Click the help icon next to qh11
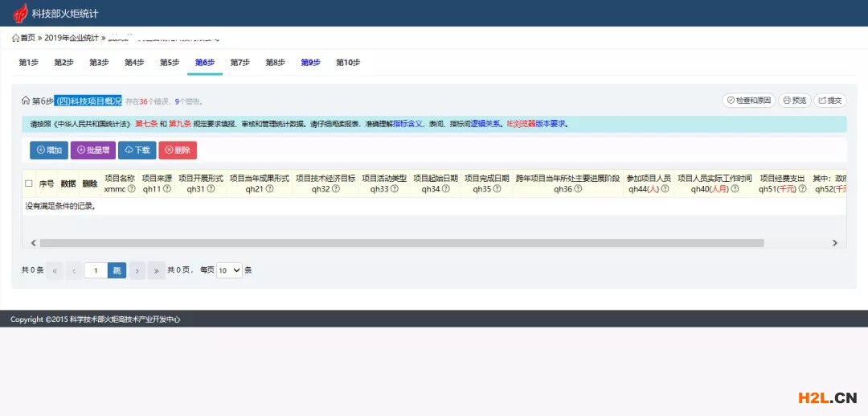 tap(167, 189)
